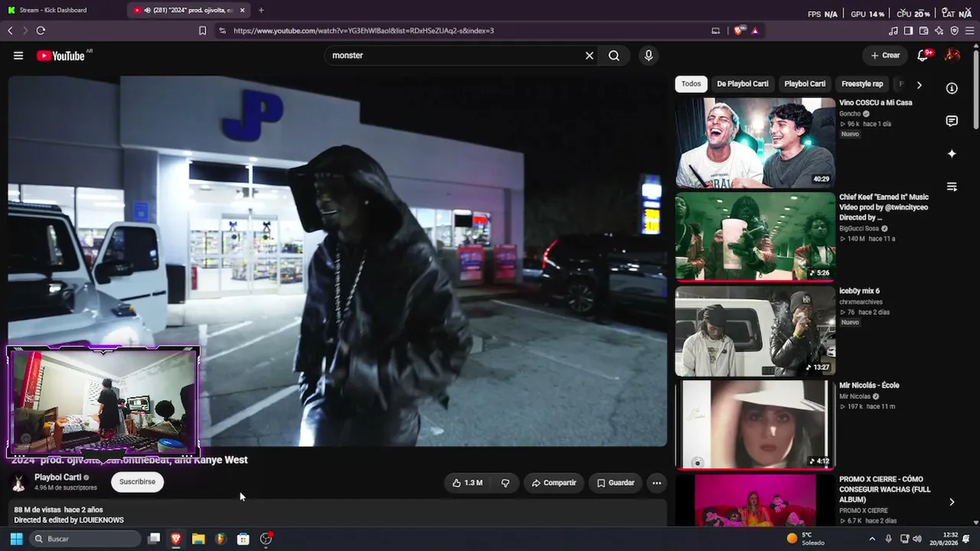
Task: Open the Goncho channel link
Action: pos(850,114)
